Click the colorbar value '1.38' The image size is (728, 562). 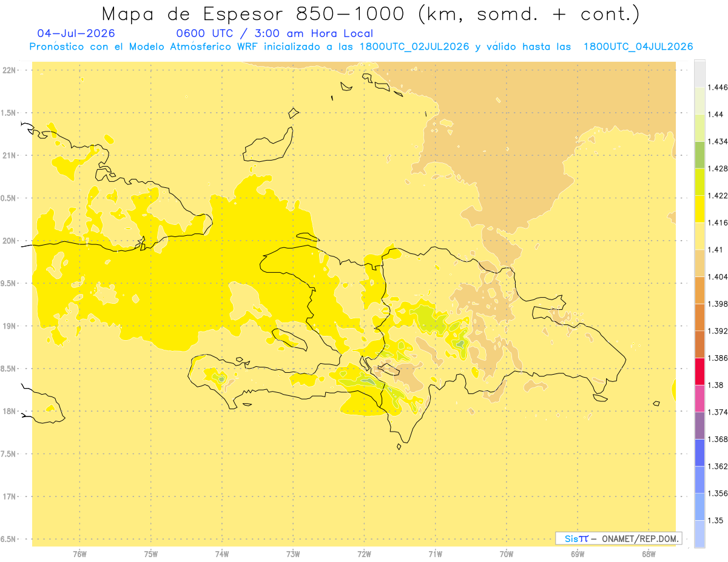tap(715, 385)
